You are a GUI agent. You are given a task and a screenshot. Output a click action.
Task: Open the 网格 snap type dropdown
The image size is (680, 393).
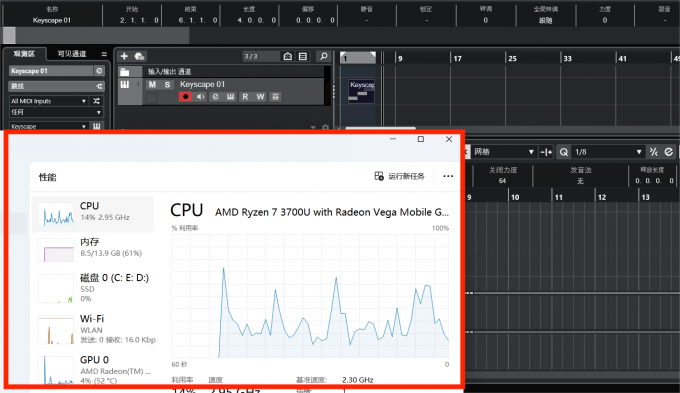(503, 152)
